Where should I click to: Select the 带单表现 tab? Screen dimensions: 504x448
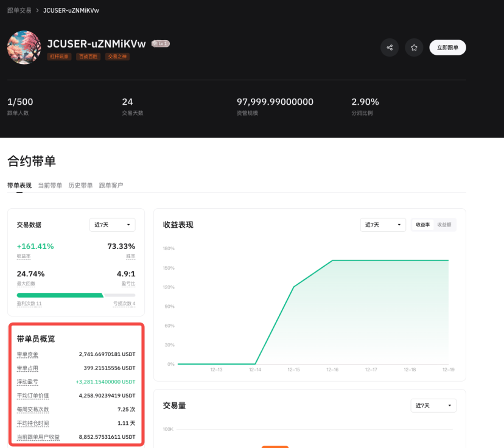19,185
